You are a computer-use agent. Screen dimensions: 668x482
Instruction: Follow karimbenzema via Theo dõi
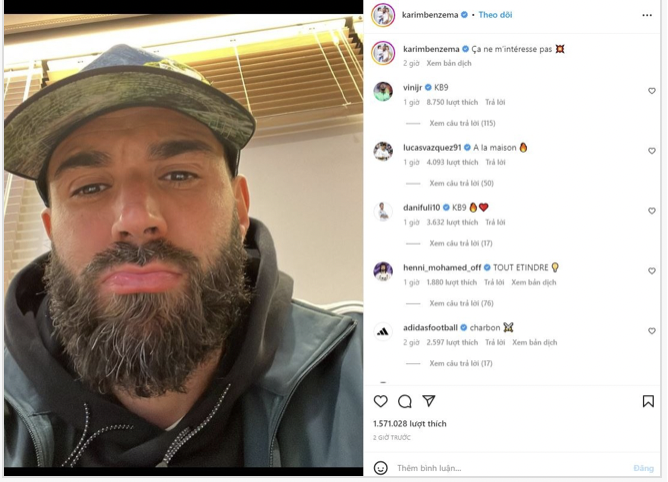click(495, 15)
